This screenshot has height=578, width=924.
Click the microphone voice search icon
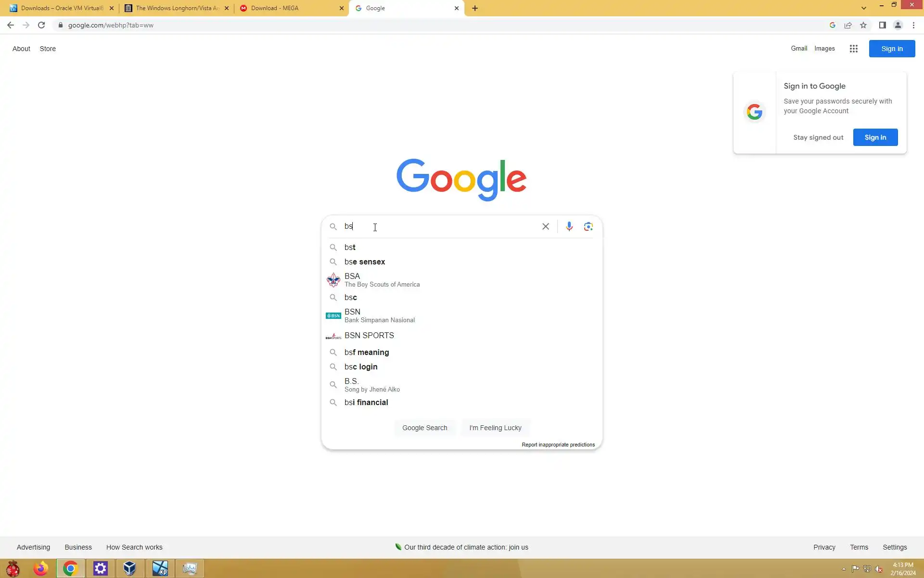point(569,226)
